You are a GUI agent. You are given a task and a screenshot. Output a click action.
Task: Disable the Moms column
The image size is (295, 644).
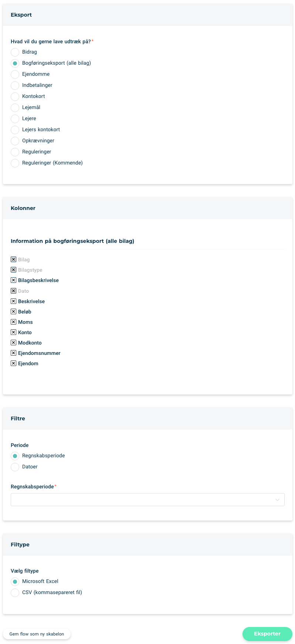click(13, 322)
